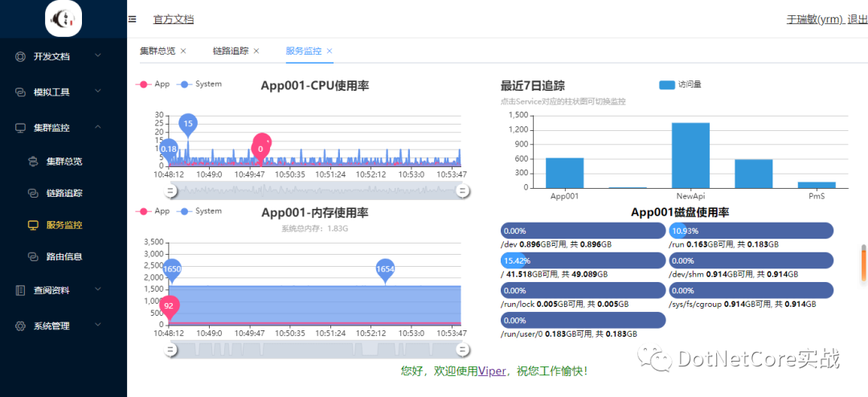Expand the 模拟工具 menu chevron
868x397 pixels.
coord(98,92)
